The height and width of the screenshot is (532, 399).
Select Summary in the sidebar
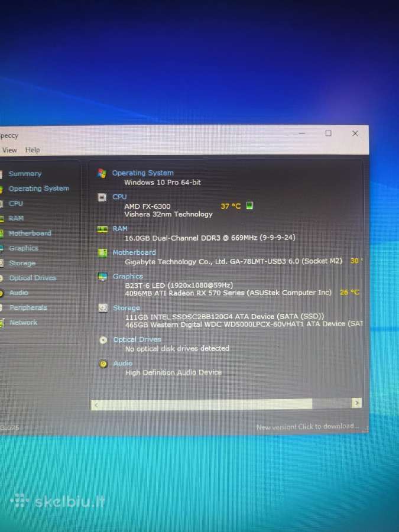[25, 174]
